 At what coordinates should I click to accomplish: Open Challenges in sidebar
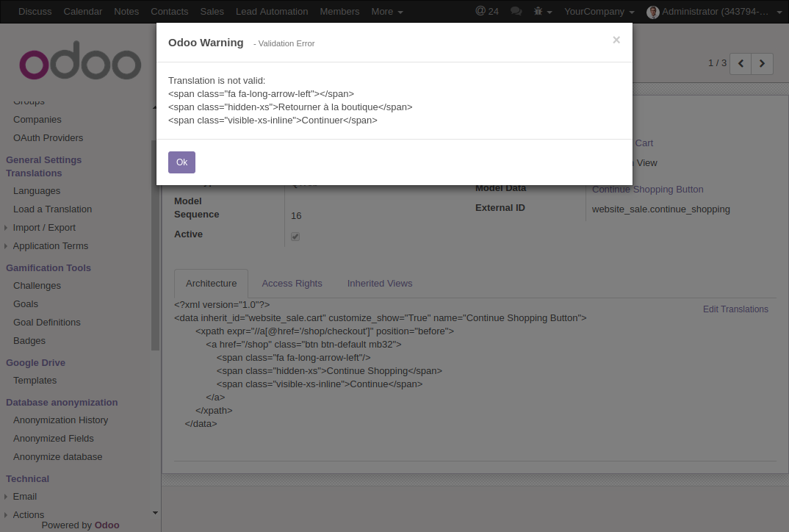point(37,285)
